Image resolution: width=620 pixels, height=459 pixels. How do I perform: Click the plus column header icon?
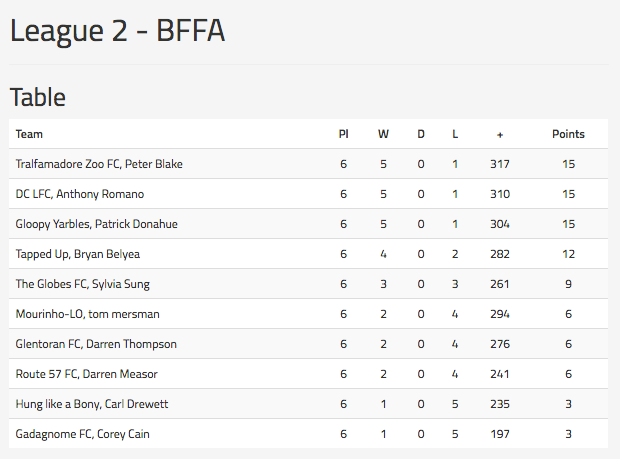tap(500, 135)
